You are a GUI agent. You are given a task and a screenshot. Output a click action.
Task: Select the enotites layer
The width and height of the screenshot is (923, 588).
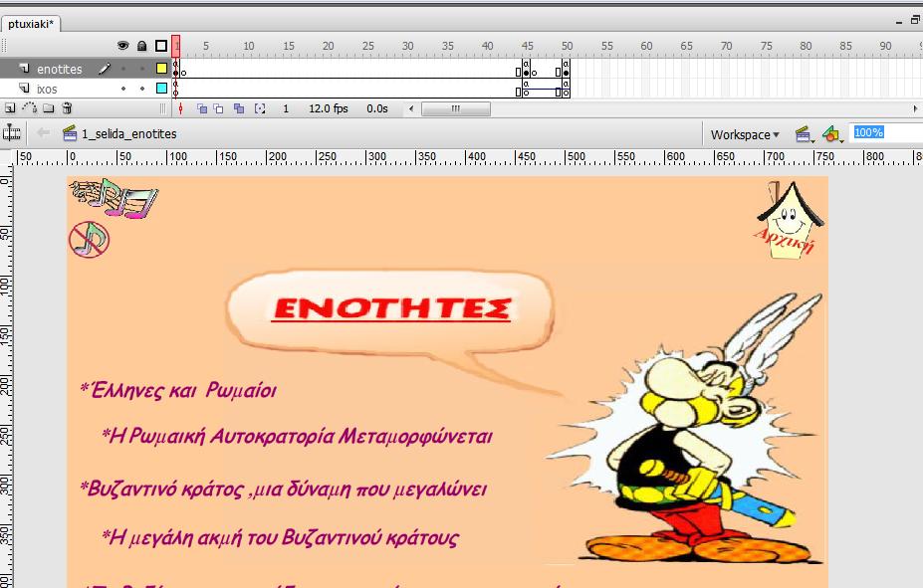[60, 69]
